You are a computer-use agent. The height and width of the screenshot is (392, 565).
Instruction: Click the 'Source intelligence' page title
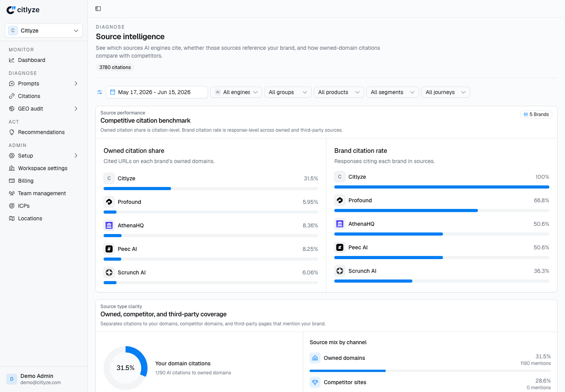click(x=130, y=36)
